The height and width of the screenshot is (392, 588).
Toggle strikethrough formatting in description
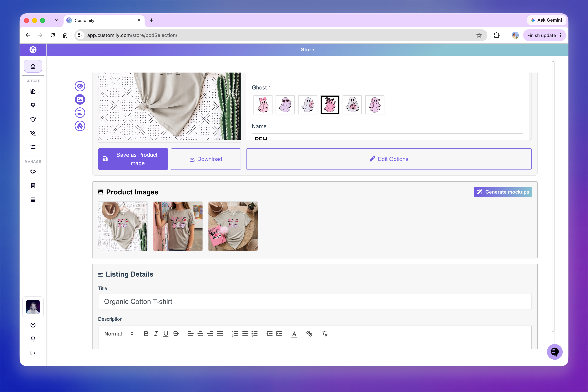coord(176,334)
